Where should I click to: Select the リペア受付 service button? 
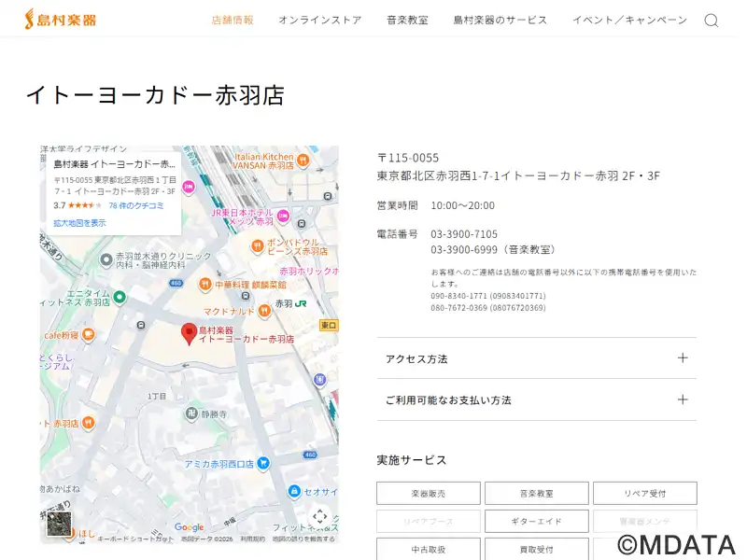tap(644, 493)
